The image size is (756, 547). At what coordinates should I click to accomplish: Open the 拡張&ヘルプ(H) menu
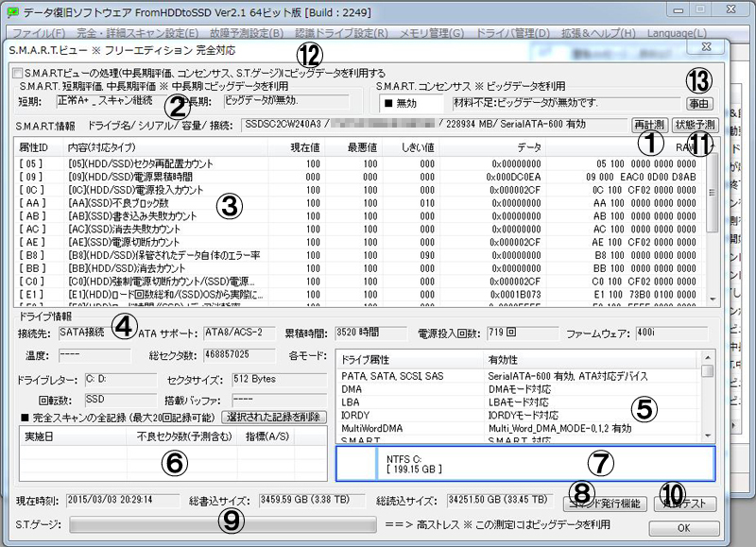[x=598, y=33]
